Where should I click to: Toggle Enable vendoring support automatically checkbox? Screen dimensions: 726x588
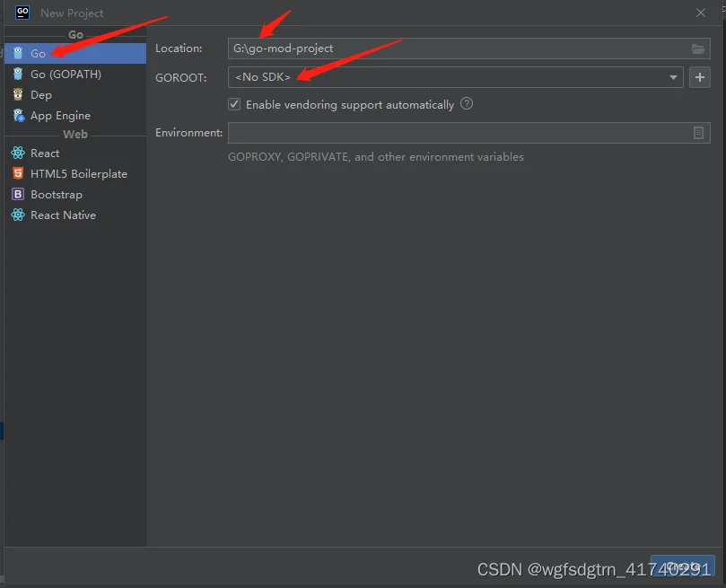(x=234, y=104)
